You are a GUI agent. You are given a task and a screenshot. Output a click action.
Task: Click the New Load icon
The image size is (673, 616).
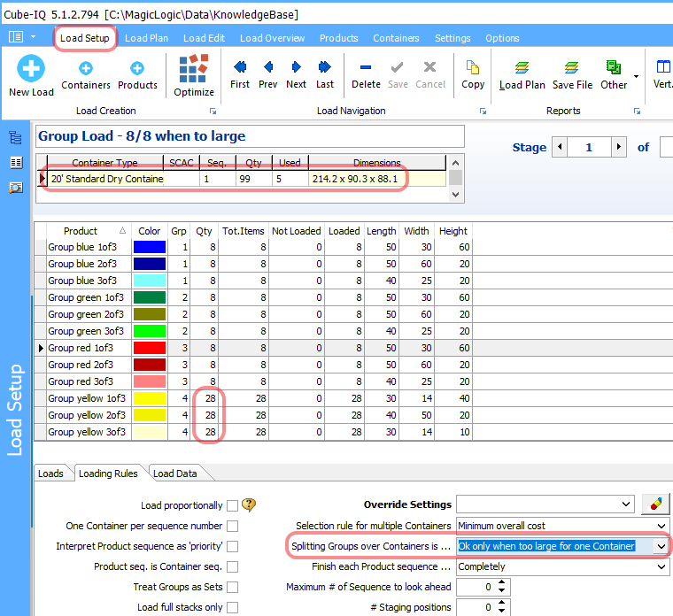point(31,69)
